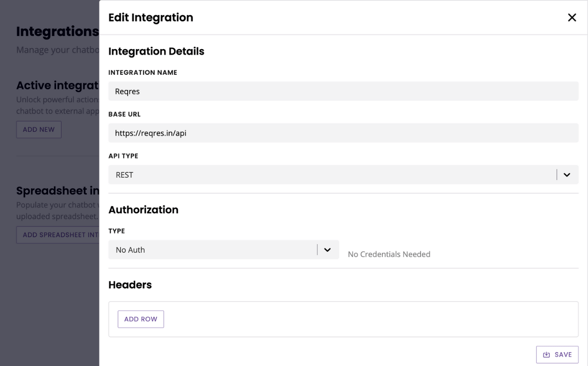Screen dimensions: 588x366
Task: Click the No Credentials Needed text
Action: 389,254
